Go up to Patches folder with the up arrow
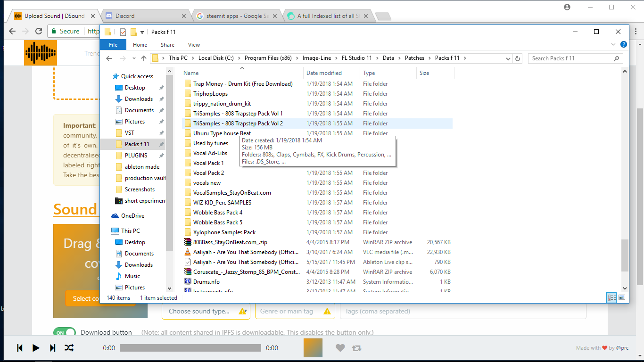Image resolution: width=644 pixels, height=362 pixels. click(144, 58)
